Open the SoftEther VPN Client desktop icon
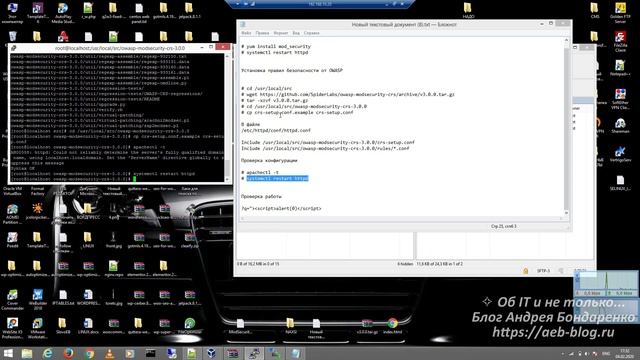The image size is (640, 360). [620, 99]
